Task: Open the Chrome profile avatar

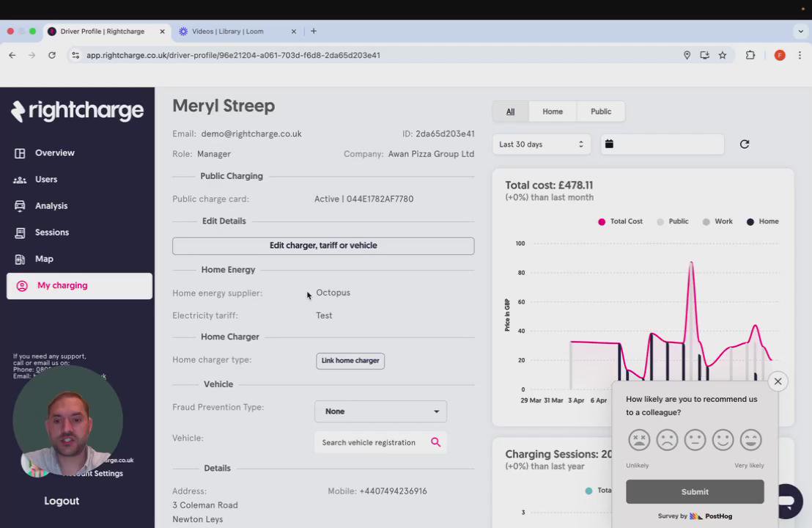Action: tap(779, 55)
